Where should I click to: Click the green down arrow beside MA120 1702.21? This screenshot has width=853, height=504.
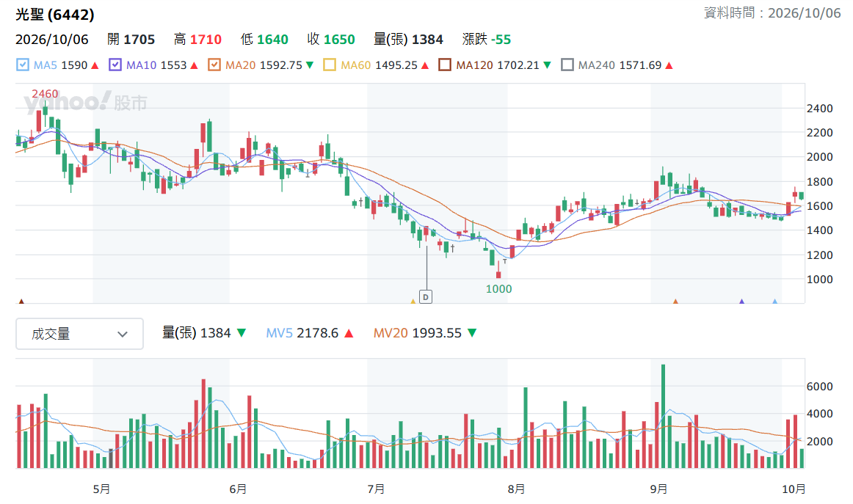(548, 65)
